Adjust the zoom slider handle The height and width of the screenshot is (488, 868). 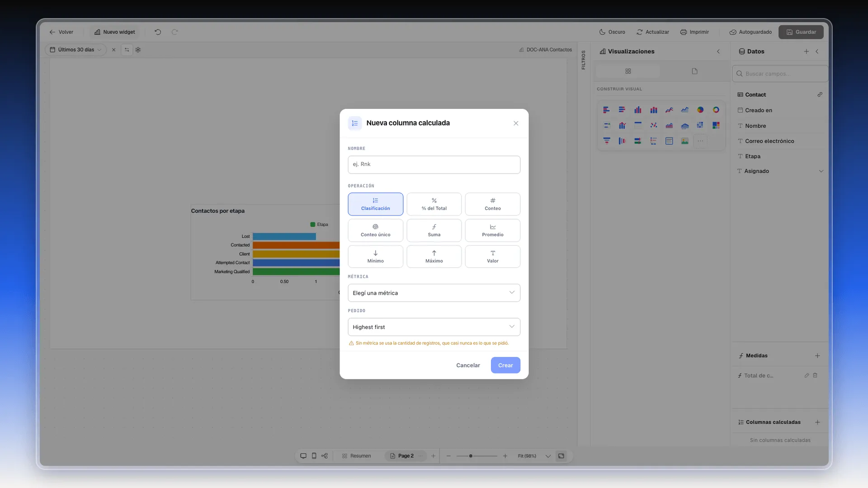click(x=471, y=456)
